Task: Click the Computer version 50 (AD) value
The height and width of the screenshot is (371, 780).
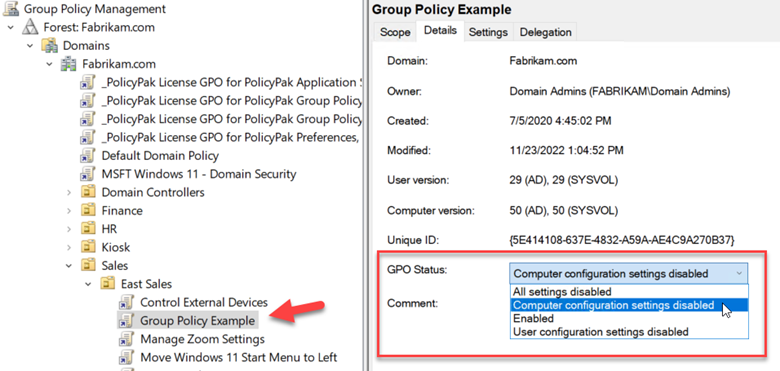Action: tap(564, 210)
